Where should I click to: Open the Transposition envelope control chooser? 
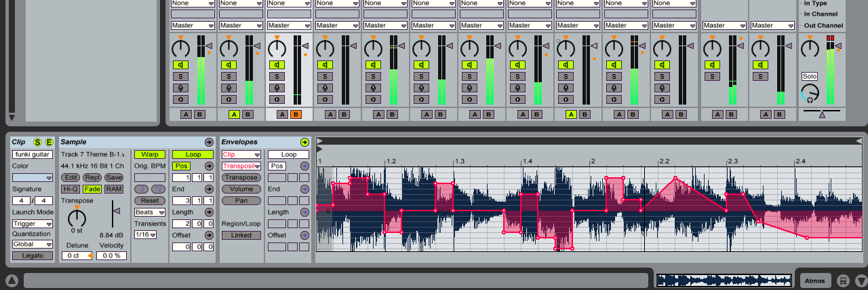(x=241, y=166)
